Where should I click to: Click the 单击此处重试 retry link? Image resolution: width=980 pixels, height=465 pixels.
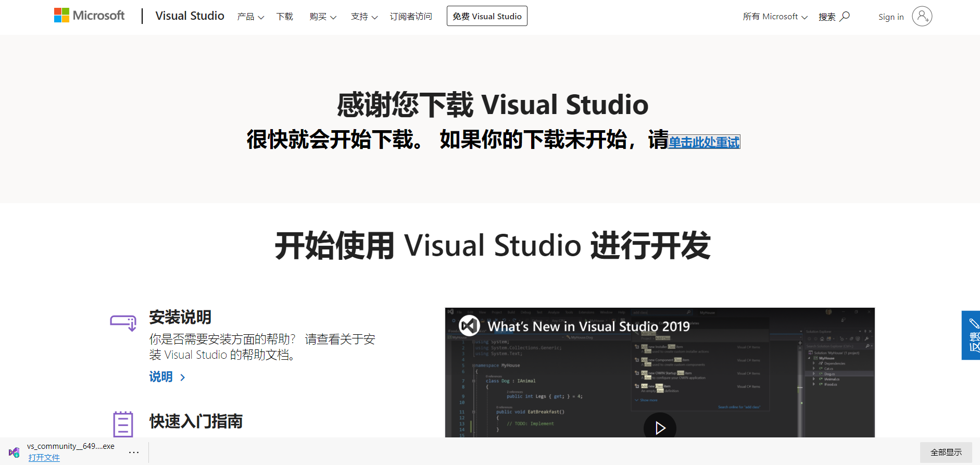click(x=704, y=142)
